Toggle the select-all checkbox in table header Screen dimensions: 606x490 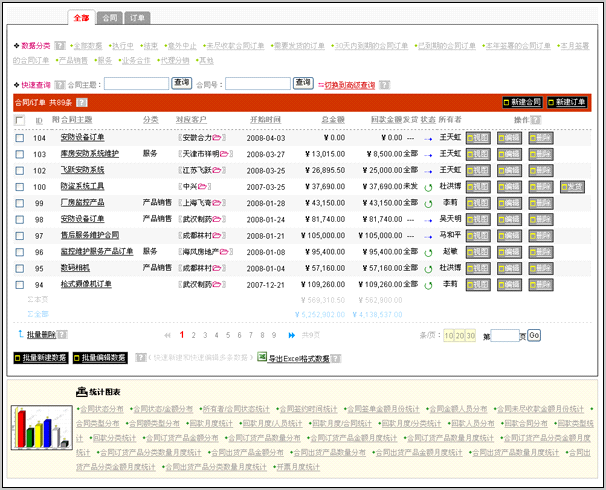[20, 121]
